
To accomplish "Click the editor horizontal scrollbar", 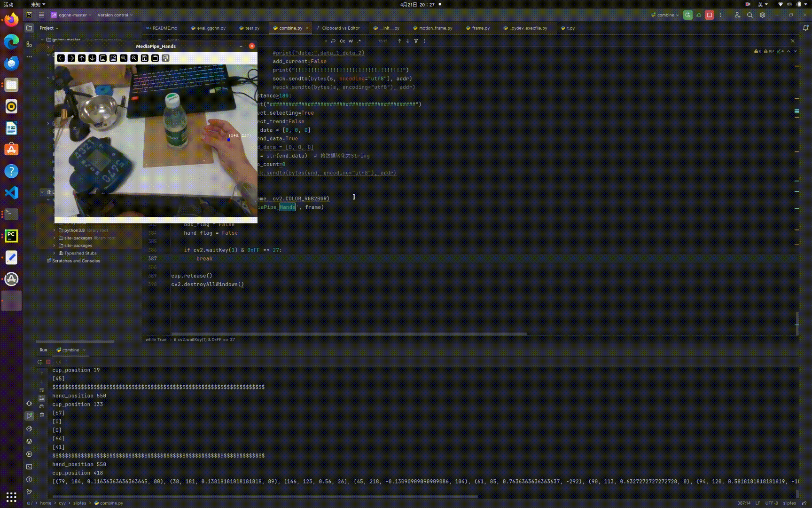I will 349,334.
